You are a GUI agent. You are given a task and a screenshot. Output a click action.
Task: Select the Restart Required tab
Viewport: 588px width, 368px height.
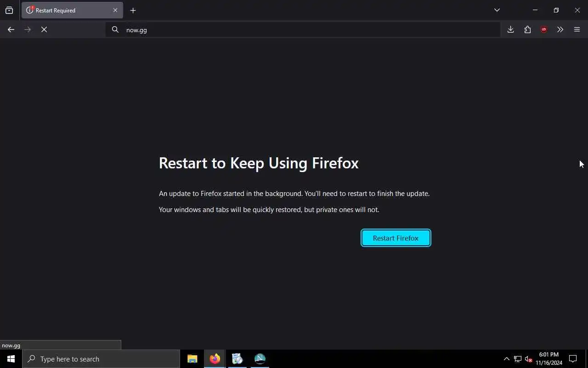click(72, 10)
